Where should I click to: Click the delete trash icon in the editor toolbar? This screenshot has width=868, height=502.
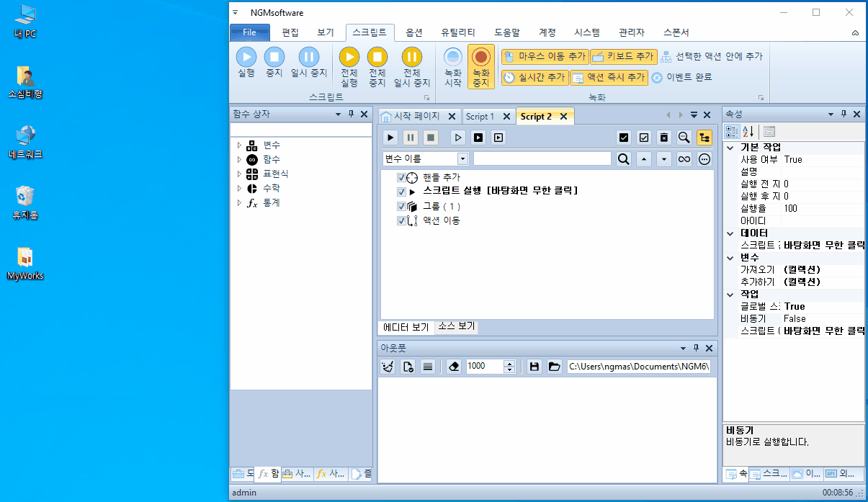point(664,137)
